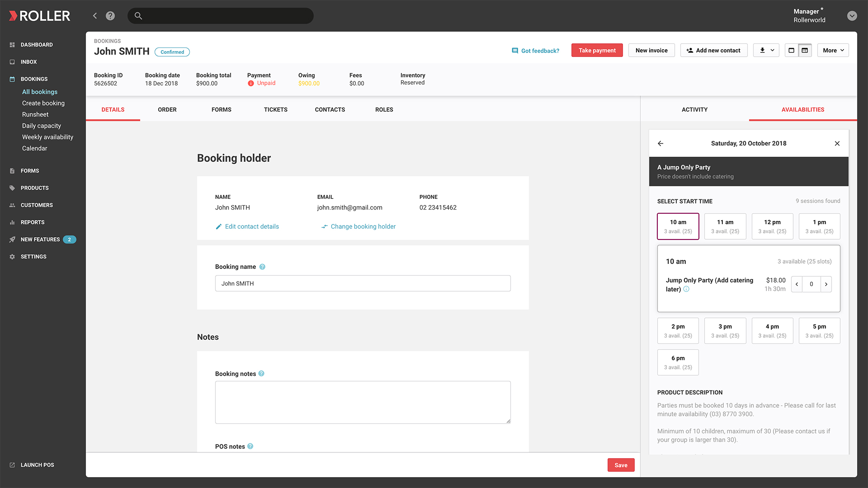Click the help question mark icon in top bar
The height and width of the screenshot is (488, 868).
110,16
